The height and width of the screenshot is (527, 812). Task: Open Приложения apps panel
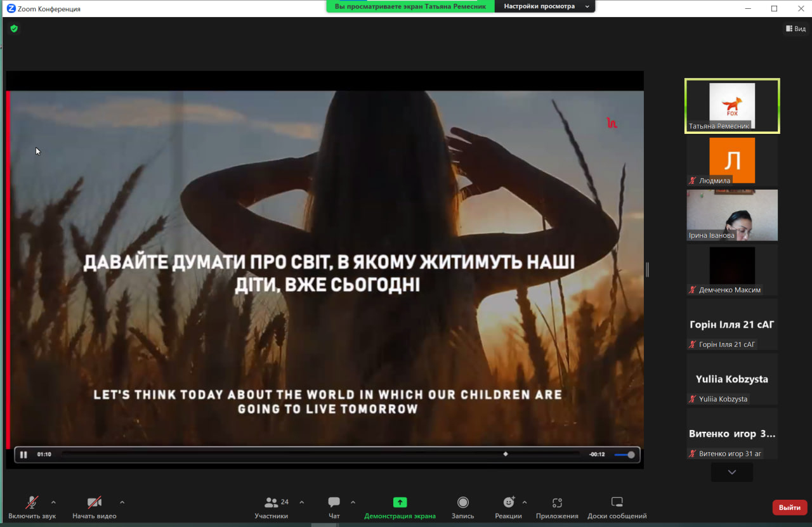pyautogui.click(x=557, y=507)
